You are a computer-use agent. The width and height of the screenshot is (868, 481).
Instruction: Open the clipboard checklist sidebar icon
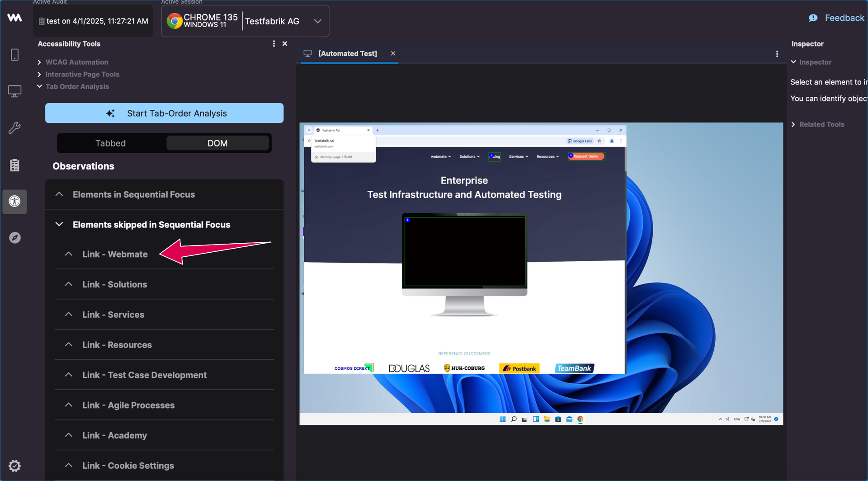tap(14, 165)
